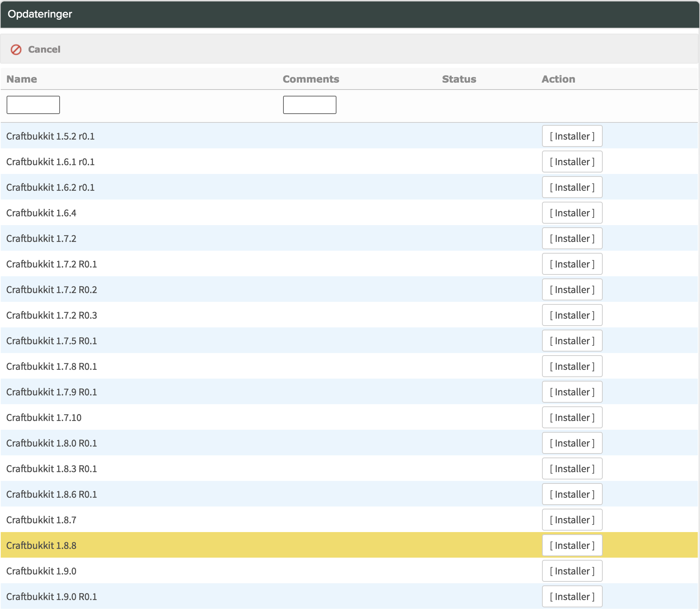The width and height of the screenshot is (700, 611).
Task: Install Craftbukkit 1.5.2 r0.1
Action: tap(572, 136)
